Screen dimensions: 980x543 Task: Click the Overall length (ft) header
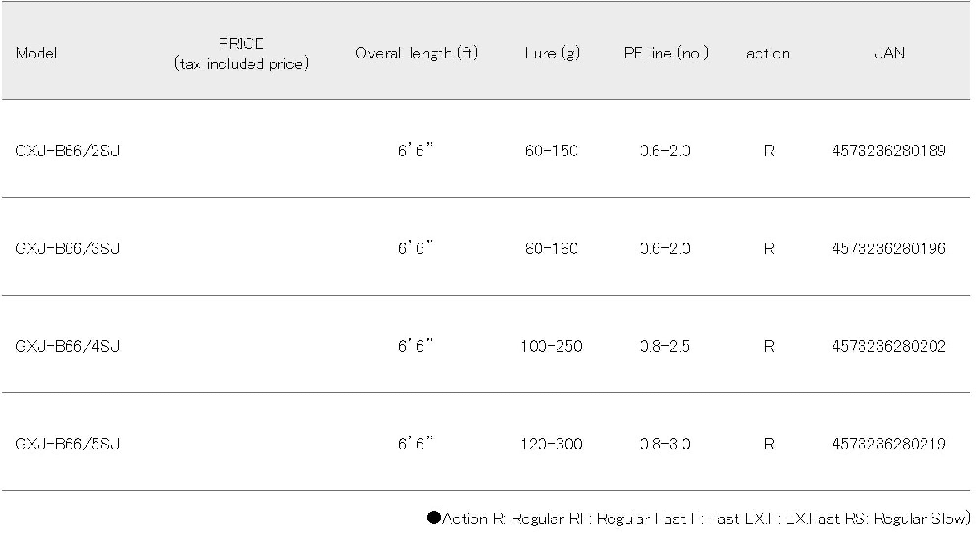click(x=416, y=53)
